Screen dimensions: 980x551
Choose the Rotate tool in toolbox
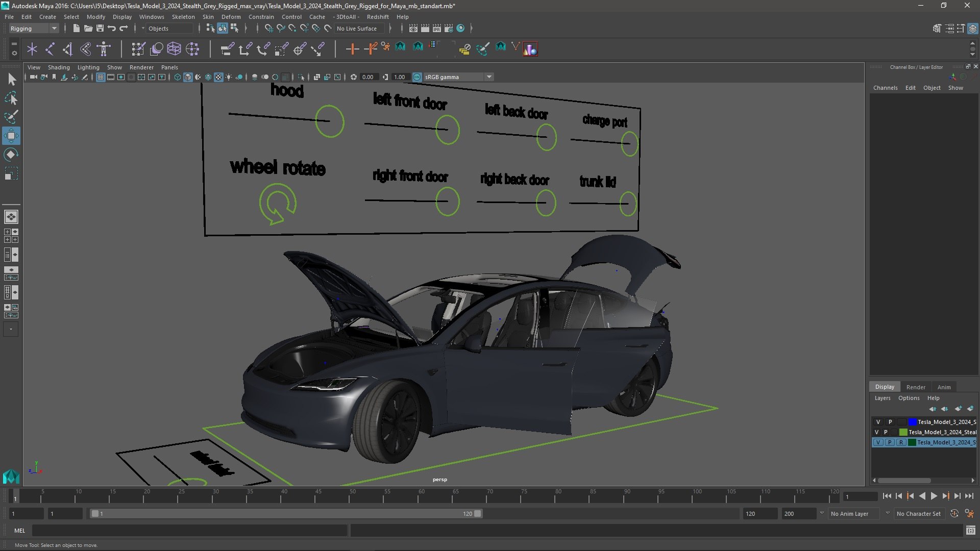click(11, 155)
